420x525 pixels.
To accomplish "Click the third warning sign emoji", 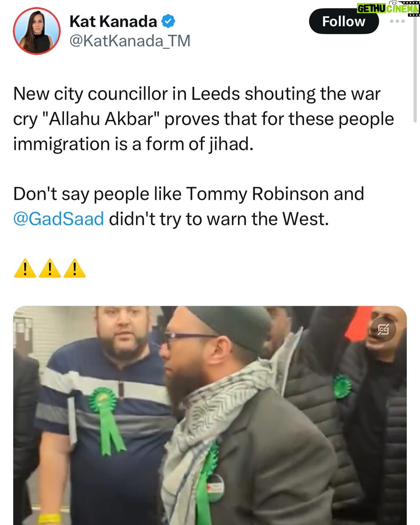I will pyautogui.click(x=75, y=268).
